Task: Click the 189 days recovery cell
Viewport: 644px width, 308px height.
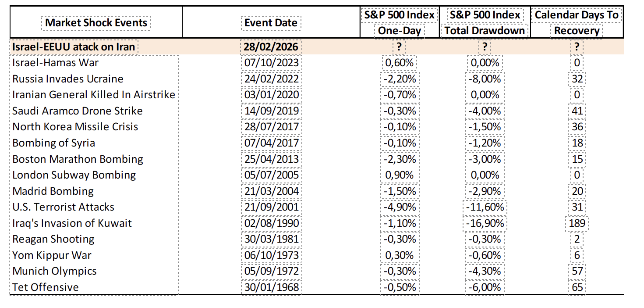Action: (577, 223)
